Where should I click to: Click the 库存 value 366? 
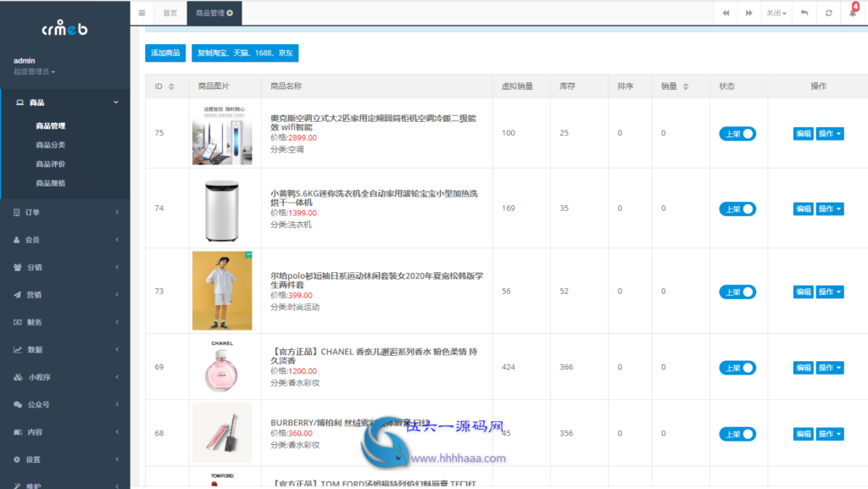click(x=566, y=367)
